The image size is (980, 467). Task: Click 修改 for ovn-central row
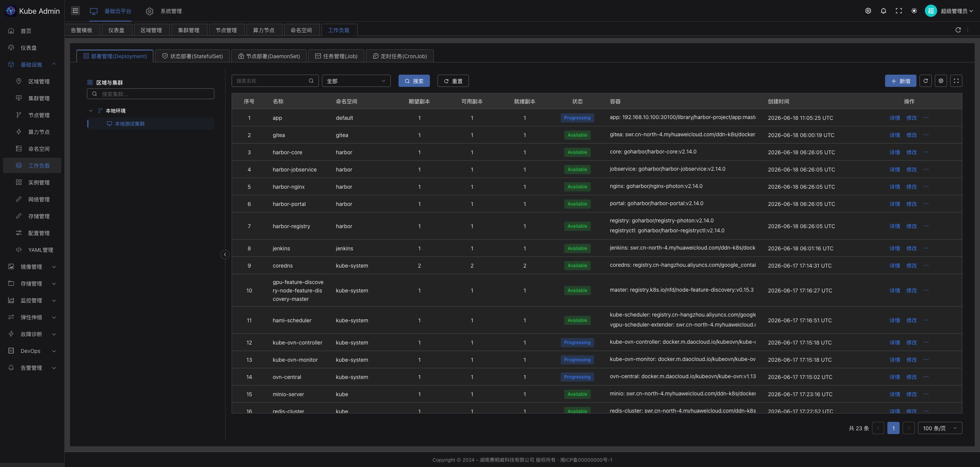click(911, 377)
